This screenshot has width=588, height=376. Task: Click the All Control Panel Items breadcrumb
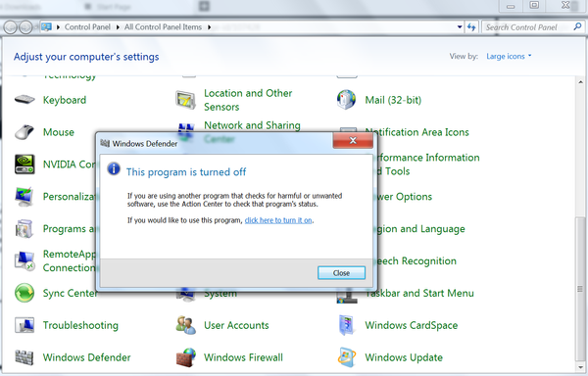pyautogui.click(x=163, y=27)
